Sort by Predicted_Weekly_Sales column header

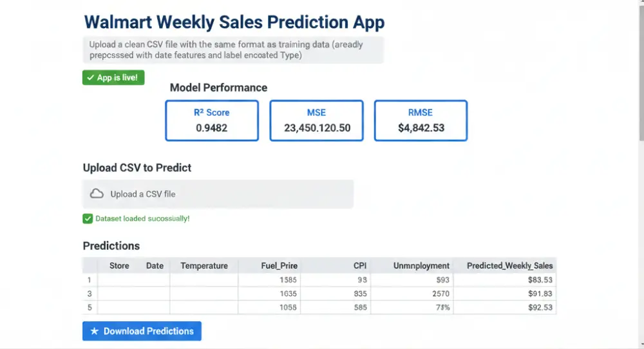click(509, 266)
